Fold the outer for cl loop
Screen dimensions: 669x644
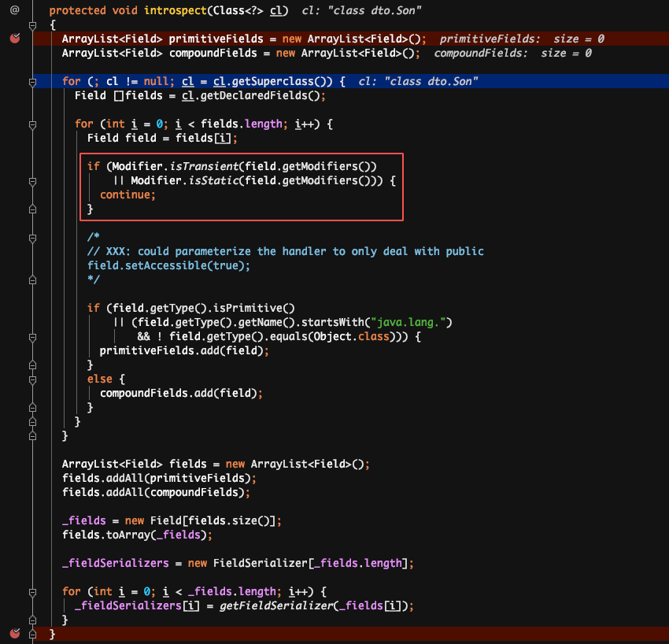(x=32, y=82)
